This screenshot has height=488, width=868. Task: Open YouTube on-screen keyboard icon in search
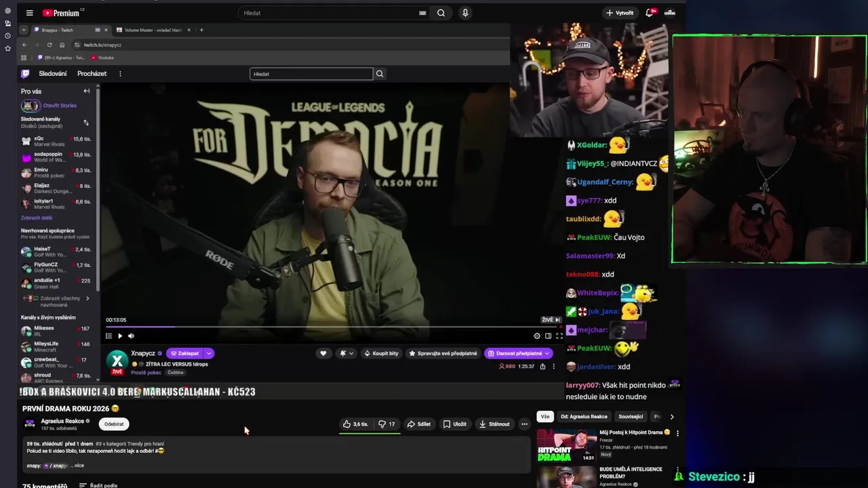[423, 13]
